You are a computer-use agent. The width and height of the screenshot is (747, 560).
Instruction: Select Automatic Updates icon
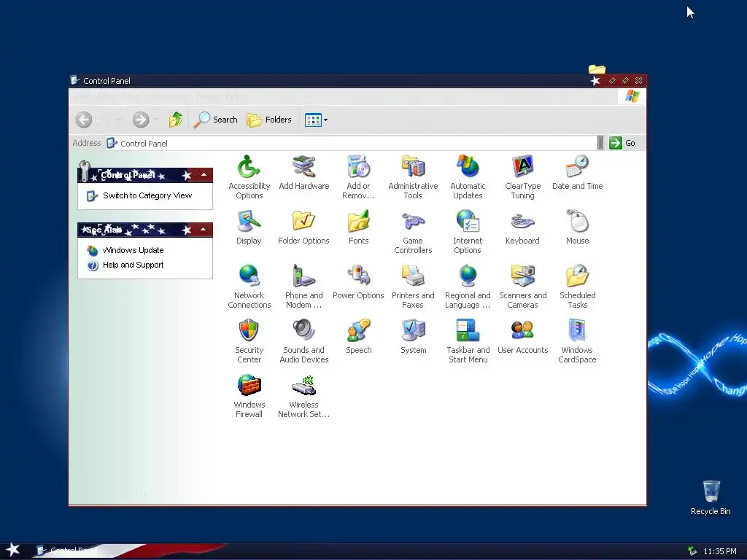tap(468, 176)
